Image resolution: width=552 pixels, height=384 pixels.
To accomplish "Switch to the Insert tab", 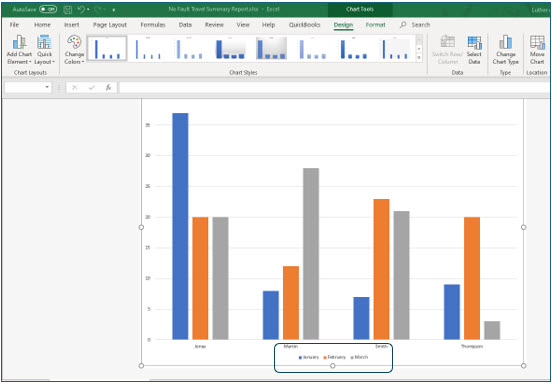I will tap(72, 25).
